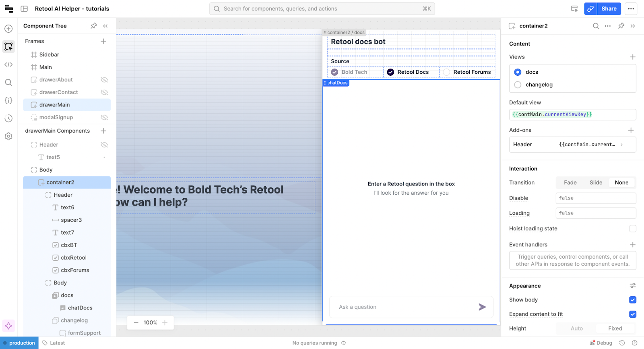Toggle the Hoist loading state checkbox

(x=633, y=229)
